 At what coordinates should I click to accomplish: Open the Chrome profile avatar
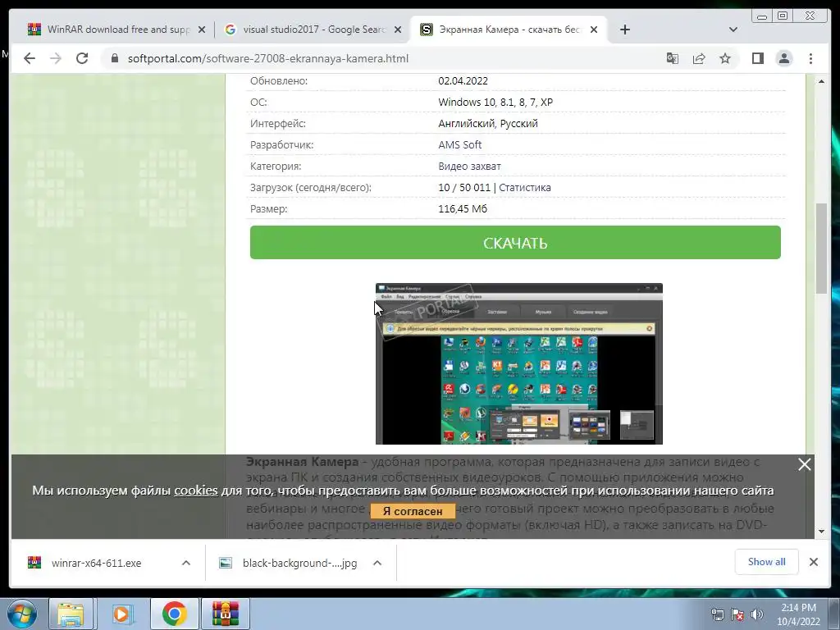[x=783, y=58]
